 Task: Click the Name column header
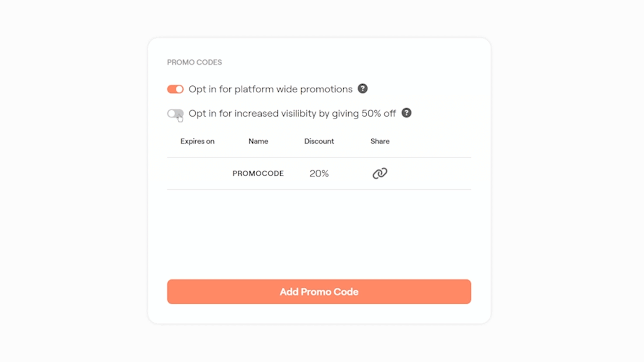pos(258,141)
